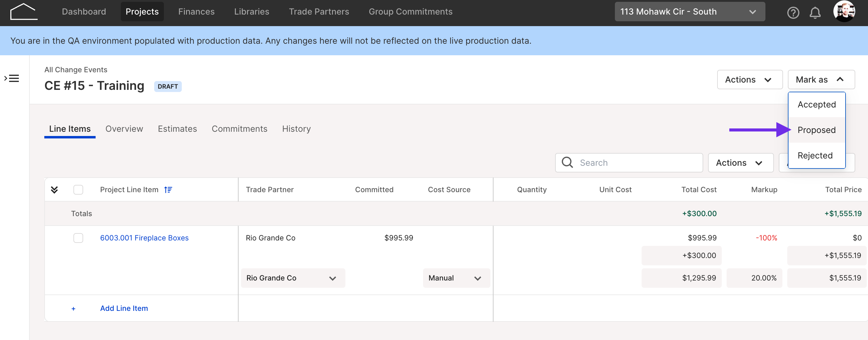
Task: Click the sort icon next to Project Line Item
Action: tap(168, 190)
